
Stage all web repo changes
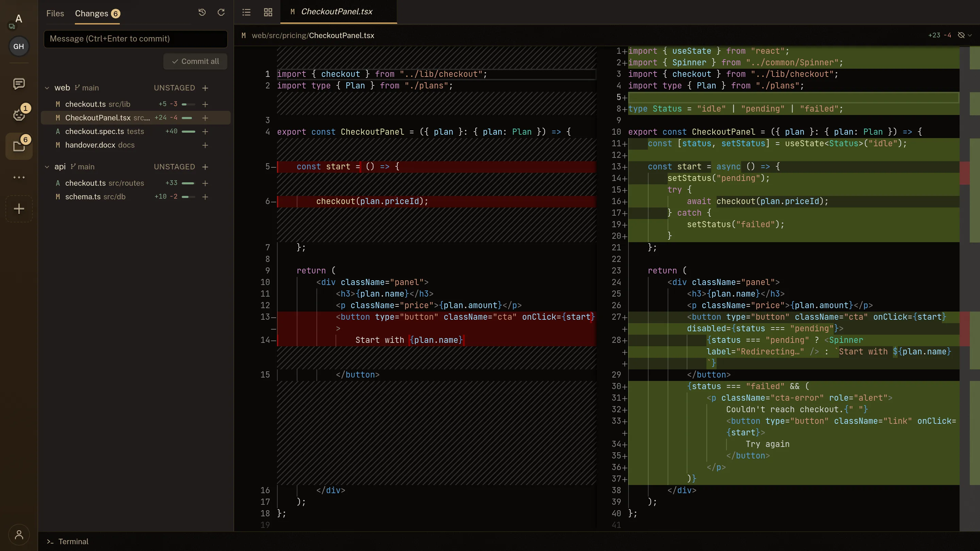click(205, 88)
